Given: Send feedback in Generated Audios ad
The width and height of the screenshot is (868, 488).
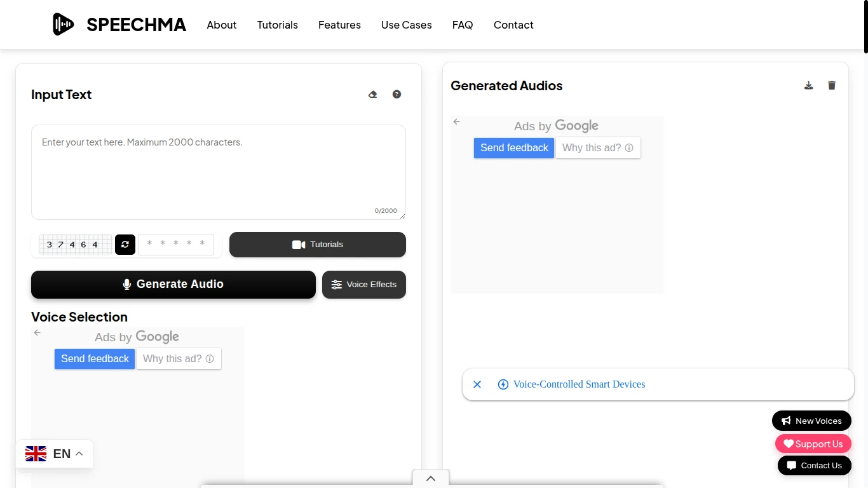Looking at the screenshot, I should point(514,147).
